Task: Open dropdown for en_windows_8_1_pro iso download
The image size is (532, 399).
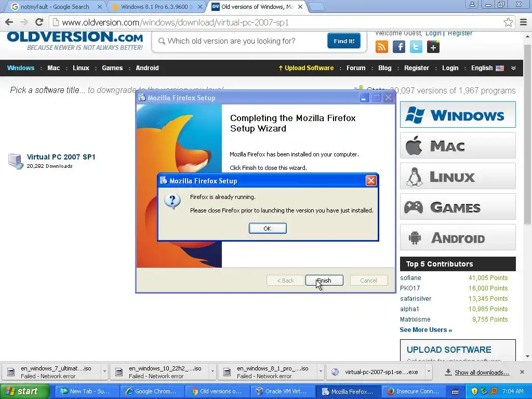Action: pyautogui.click(x=321, y=372)
